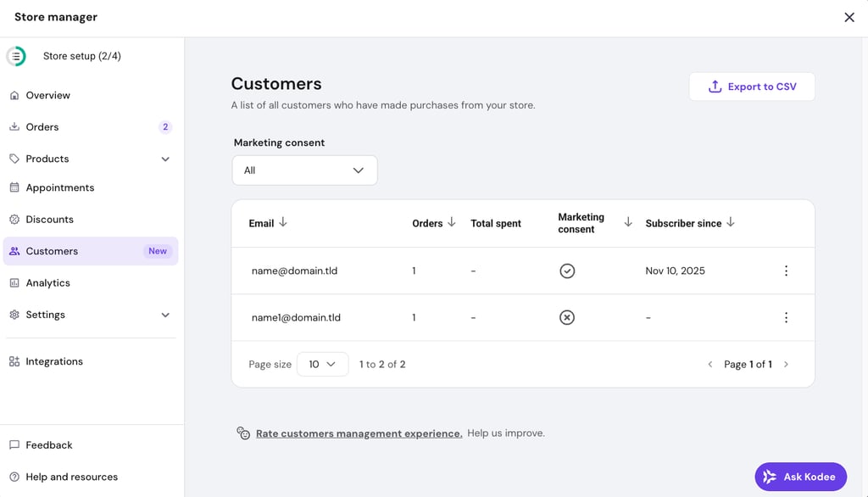The image size is (868, 497).
Task: Click the Products tag icon
Action: click(14, 159)
